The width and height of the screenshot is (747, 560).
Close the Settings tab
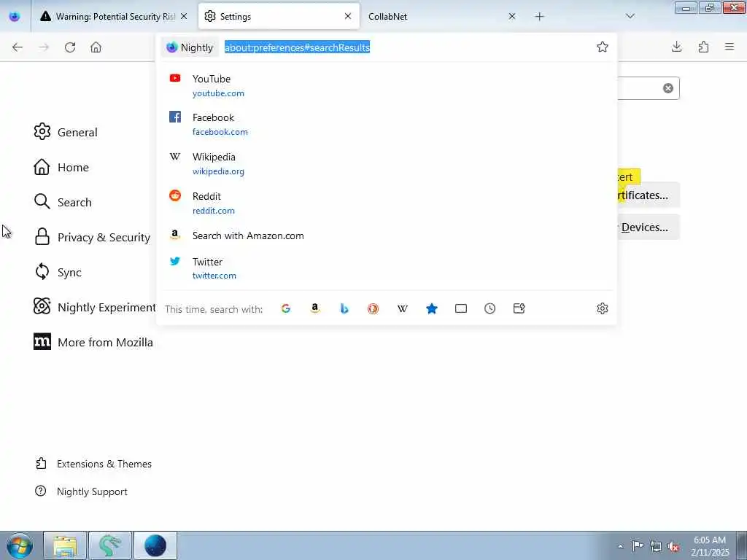click(x=348, y=16)
